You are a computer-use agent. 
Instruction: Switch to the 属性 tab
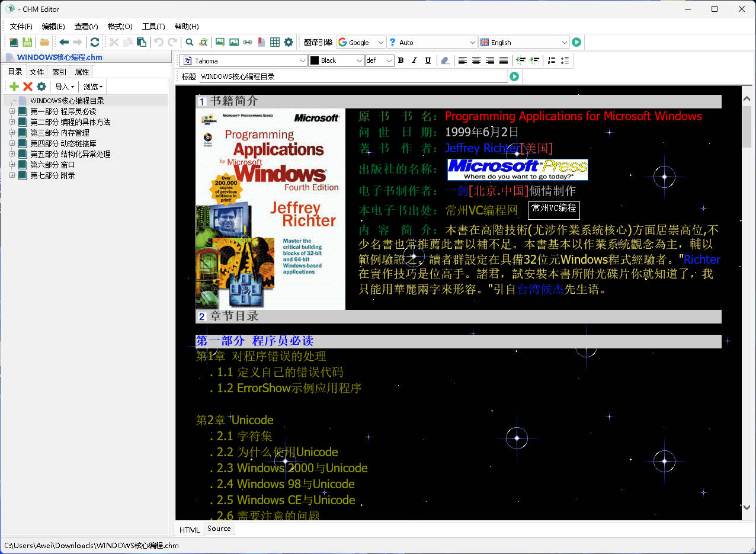pos(82,72)
